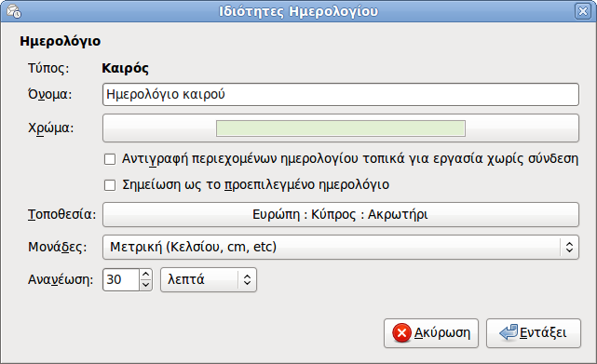
Task: Confirm with the Εντάξει button
Action: [534, 333]
